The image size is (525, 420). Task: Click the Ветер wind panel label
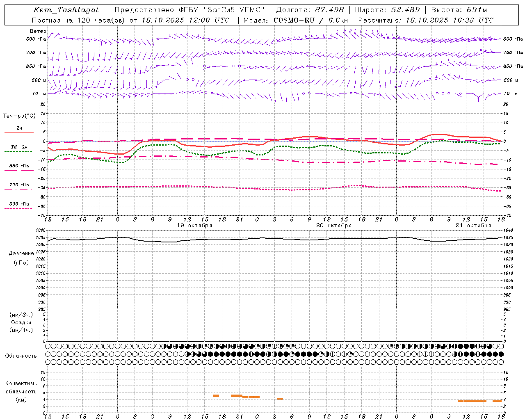(38, 31)
